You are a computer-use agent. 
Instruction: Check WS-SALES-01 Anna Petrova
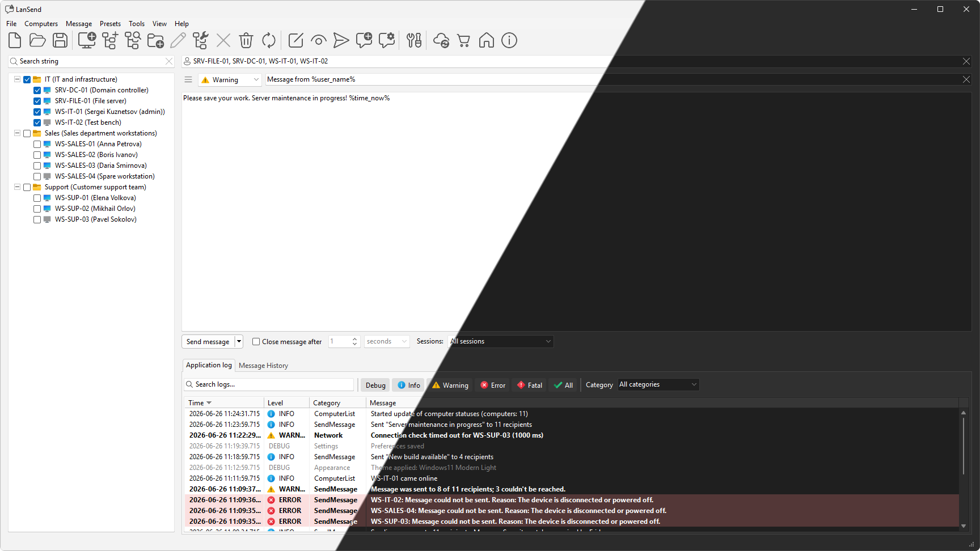[x=37, y=144]
